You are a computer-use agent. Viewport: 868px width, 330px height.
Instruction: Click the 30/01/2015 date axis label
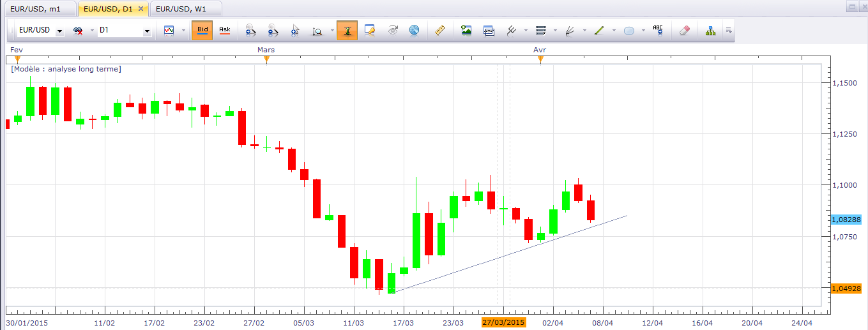pyautogui.click(x=26, y=323)
